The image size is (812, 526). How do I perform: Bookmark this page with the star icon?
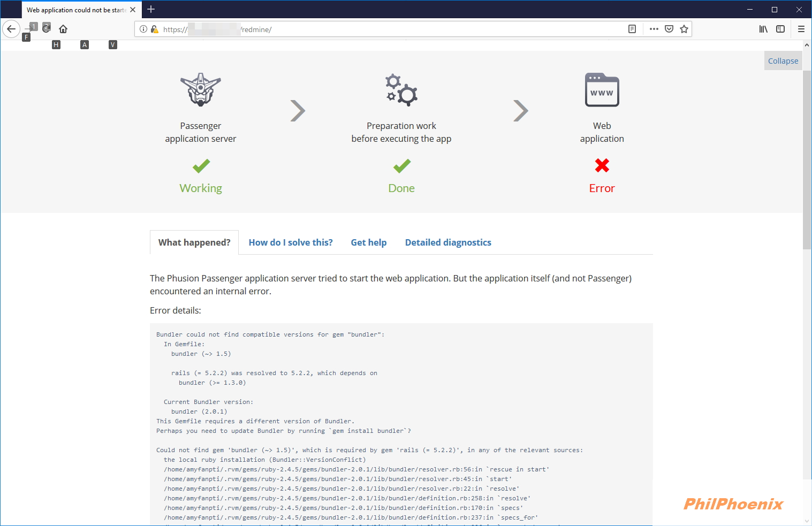point(684,29)
